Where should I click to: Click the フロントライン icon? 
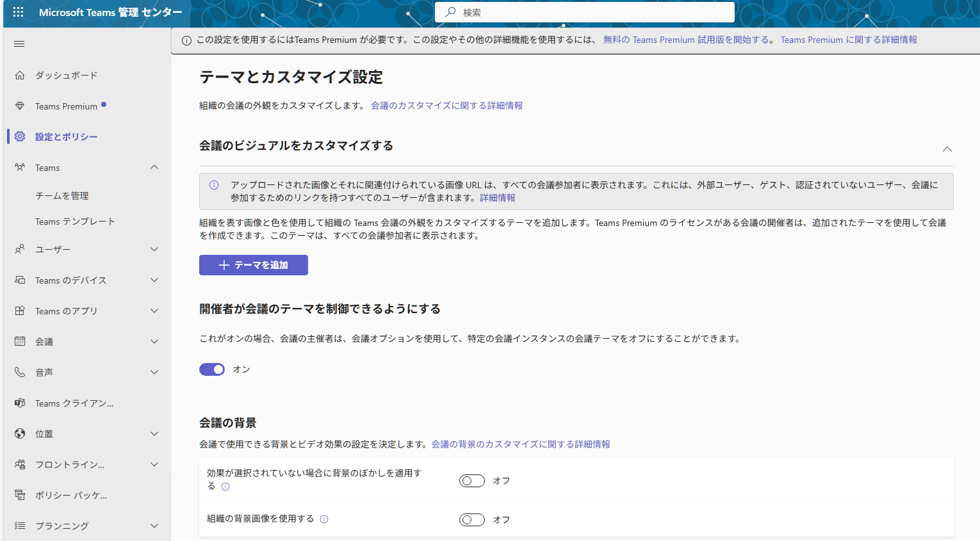[20, 465]
